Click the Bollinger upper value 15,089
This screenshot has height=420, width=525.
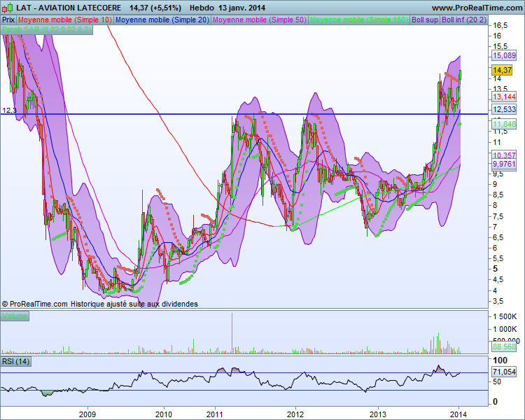tap(504, 55)
